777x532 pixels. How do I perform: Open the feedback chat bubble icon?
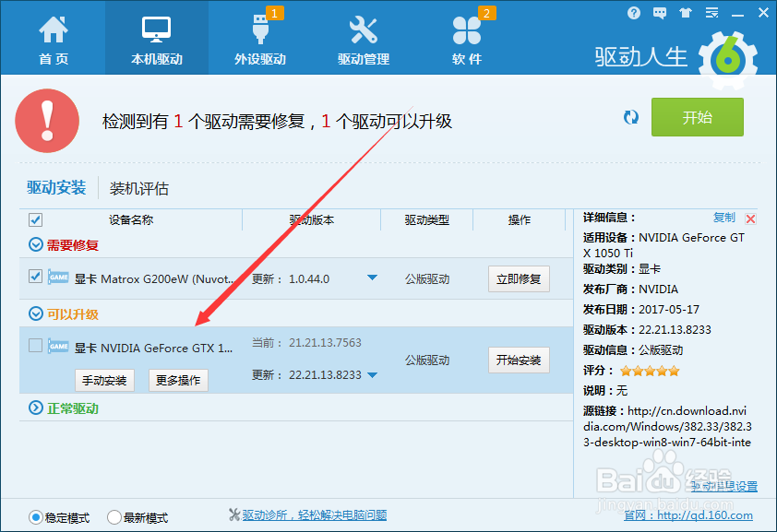coord(660,13)
